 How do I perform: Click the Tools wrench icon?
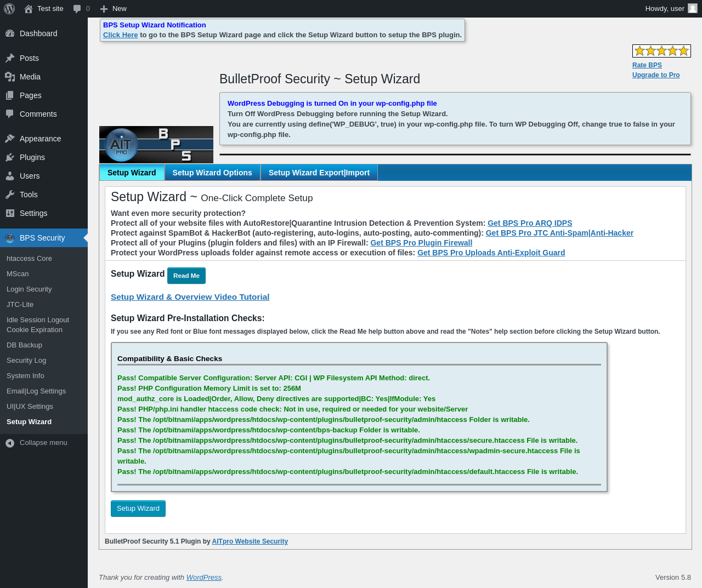10,195
